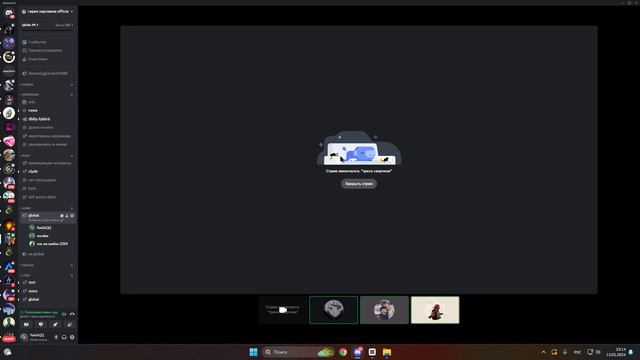
Task: Open Google Chrome from taskbar
Action: (x=343, y=352)
